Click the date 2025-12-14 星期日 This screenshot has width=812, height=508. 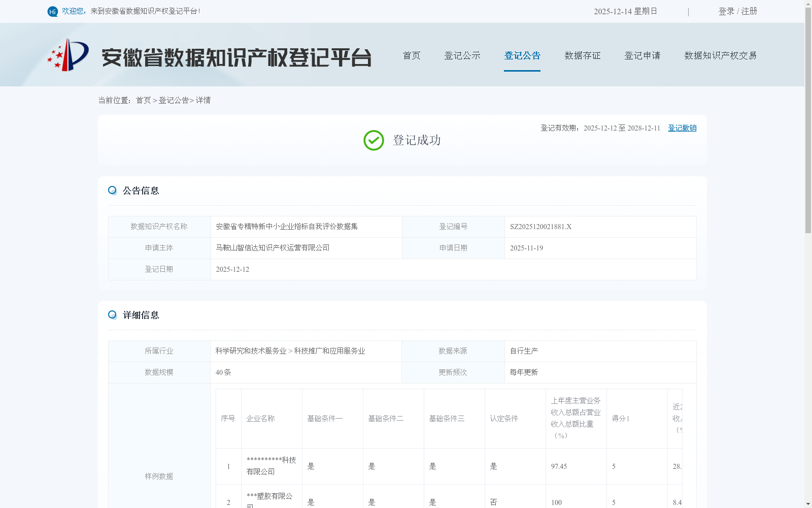[625, 11]
